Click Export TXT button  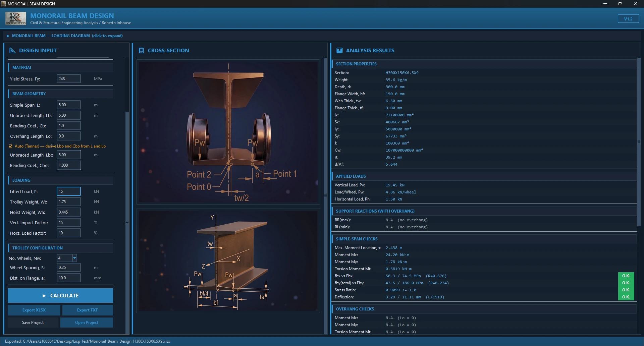point(87,310)
